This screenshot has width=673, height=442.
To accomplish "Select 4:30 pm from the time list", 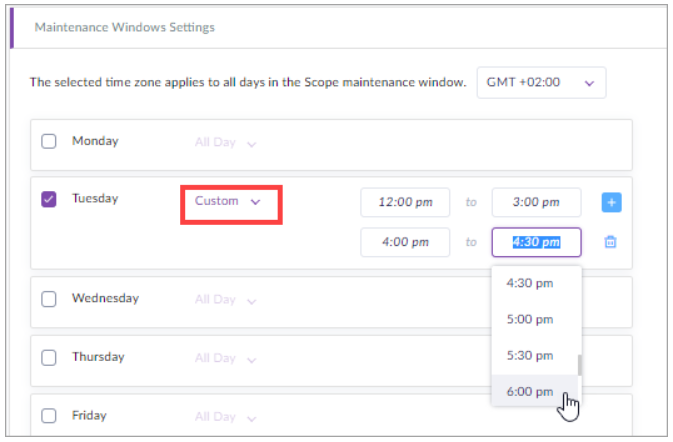I will tap(530, 283).
